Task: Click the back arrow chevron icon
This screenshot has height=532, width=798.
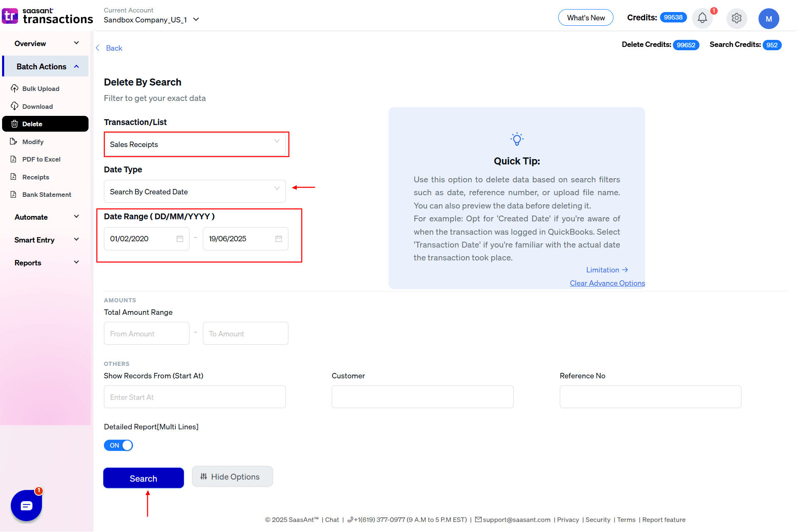Action: point(98,48)
